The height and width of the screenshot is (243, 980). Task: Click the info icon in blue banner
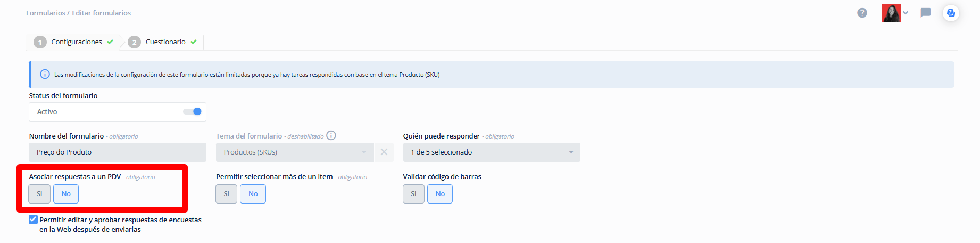tap(45, 74)
